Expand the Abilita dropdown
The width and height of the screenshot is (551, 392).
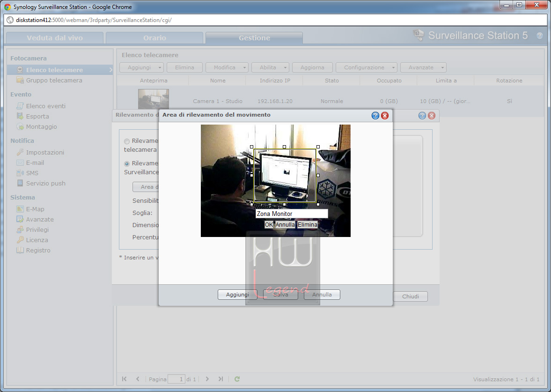coord(285,67)
